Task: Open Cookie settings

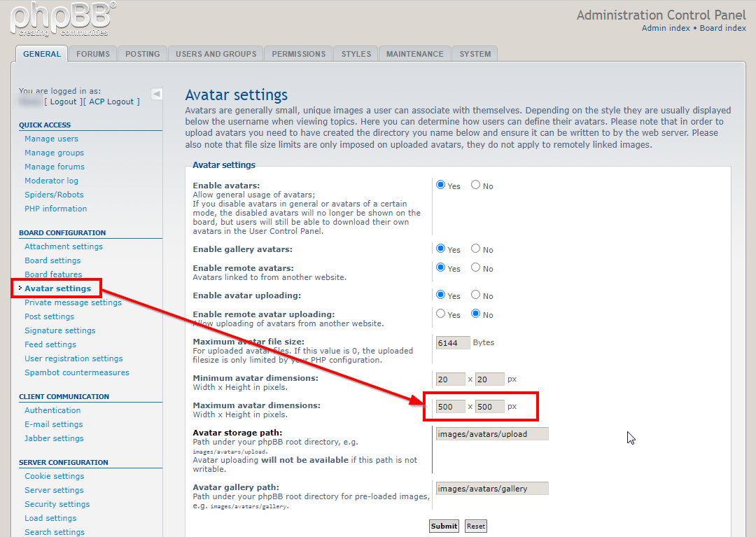Action: (55, 476)
